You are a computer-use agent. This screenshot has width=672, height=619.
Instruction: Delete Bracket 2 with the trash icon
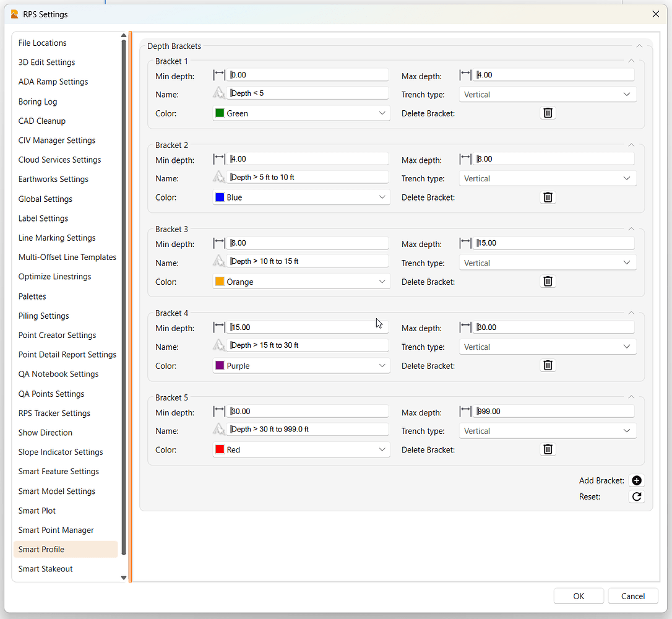click(548, 197)
